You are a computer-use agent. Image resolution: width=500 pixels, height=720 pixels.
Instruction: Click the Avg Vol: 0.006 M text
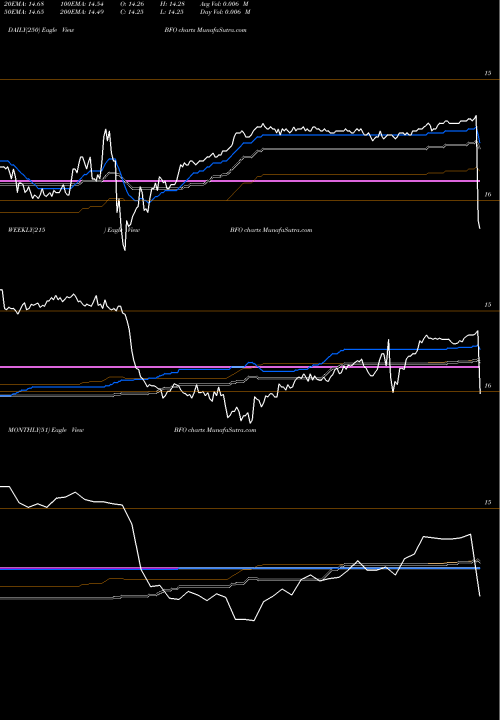click(224, 4)
